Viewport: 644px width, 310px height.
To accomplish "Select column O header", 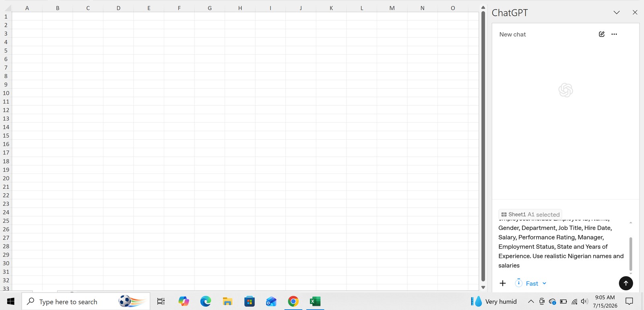I will click(x=453, y=8).
